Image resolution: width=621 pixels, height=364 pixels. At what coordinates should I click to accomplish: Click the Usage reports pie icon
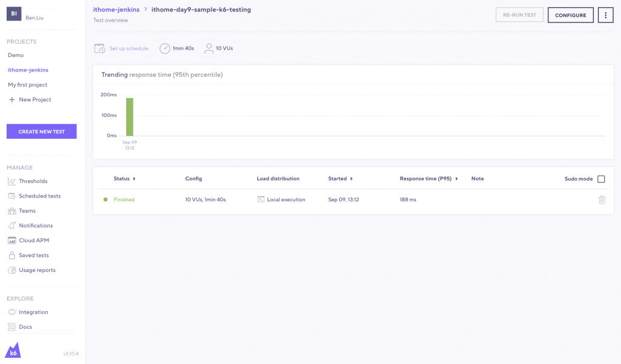coord(12,270)
